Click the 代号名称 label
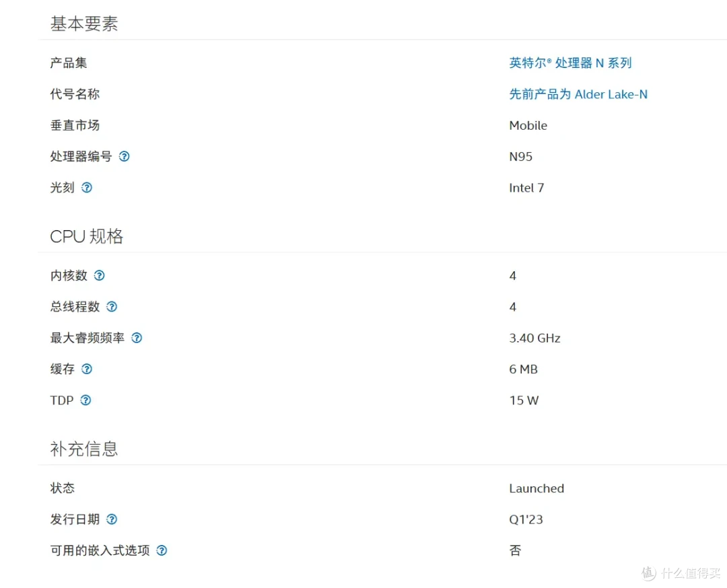The width and height of the screenshot is (727, 588). (75, 94)
